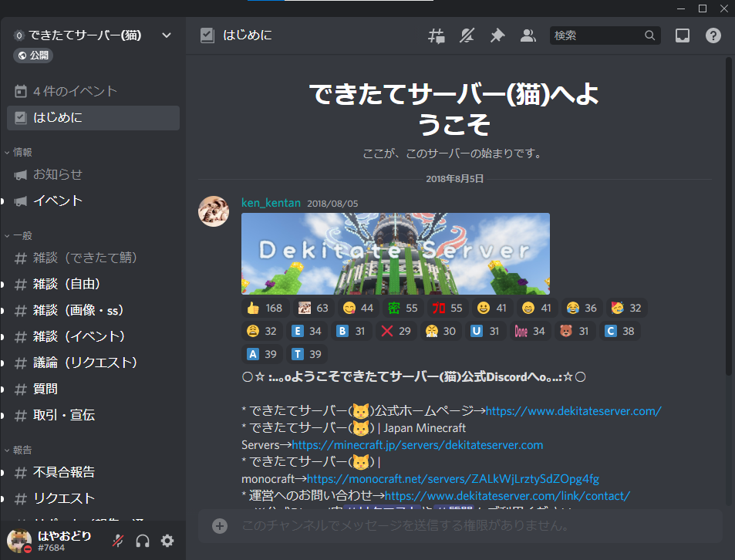The image size is (735, 560).
Task: Open 雑談（できたて鯖）channel
Action: [x=93, y=258]
